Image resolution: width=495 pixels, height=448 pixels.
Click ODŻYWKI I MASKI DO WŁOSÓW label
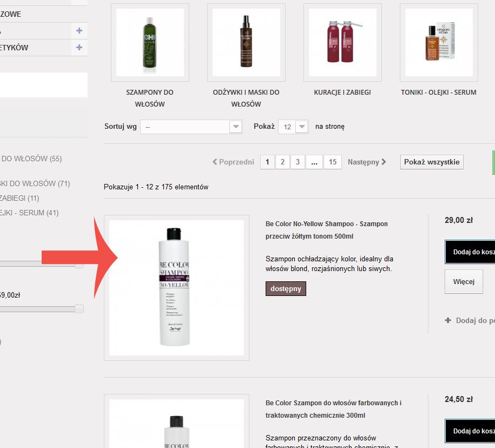[x=246, y=98]
